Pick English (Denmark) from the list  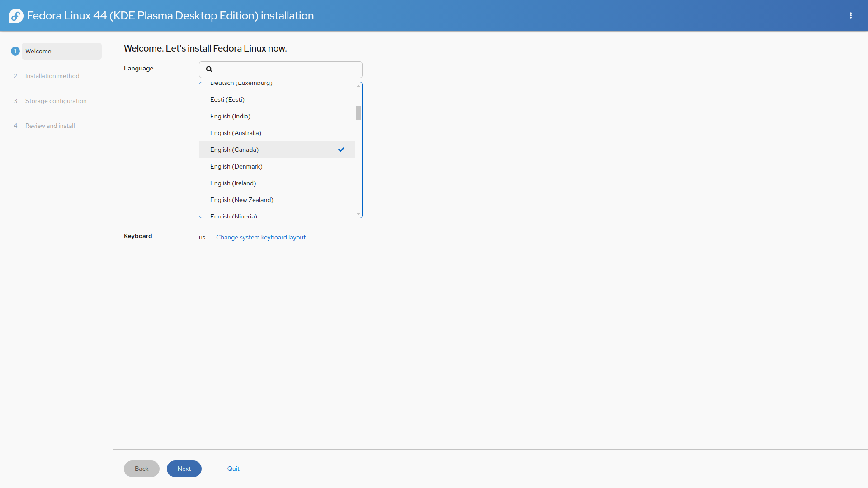click(x=278, y=166)
